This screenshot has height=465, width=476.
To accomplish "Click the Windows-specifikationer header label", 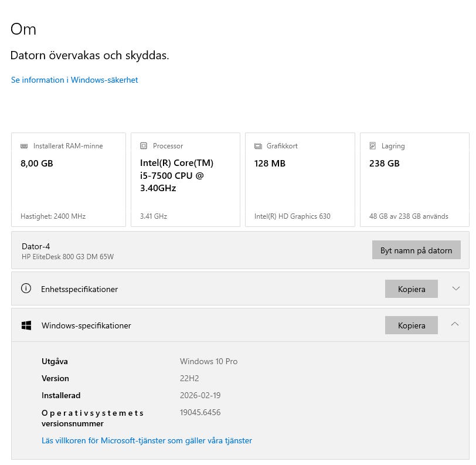I will 86,325.
